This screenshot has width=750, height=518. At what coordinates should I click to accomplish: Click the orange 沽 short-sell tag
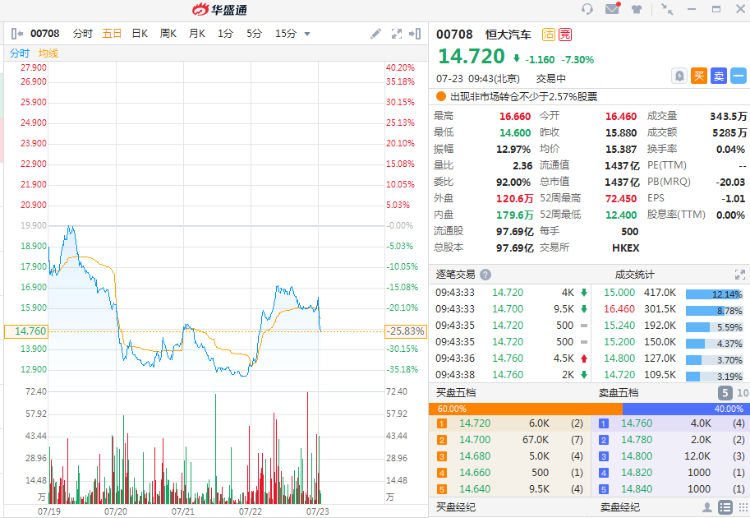coord(548,34)
